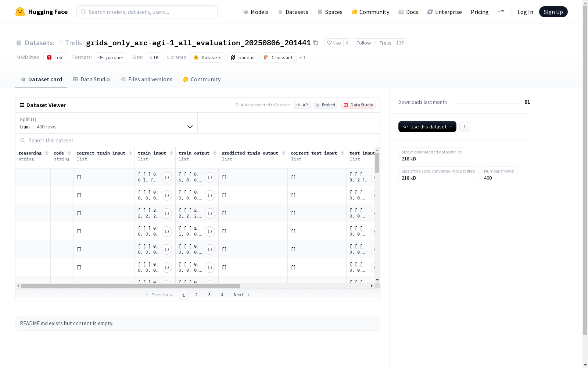Viewport: 588px width, 368px height.
Task: Follow the Trelis organization
Action: pos(374,43)
